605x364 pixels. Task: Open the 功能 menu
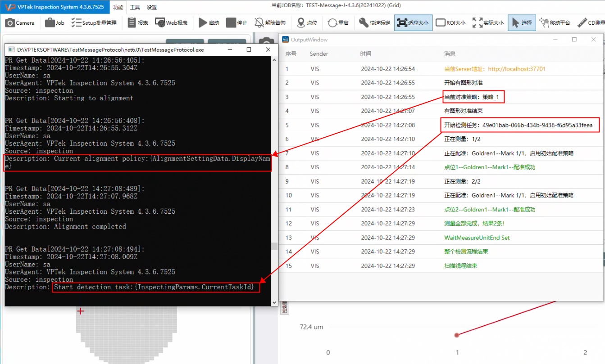118,7
